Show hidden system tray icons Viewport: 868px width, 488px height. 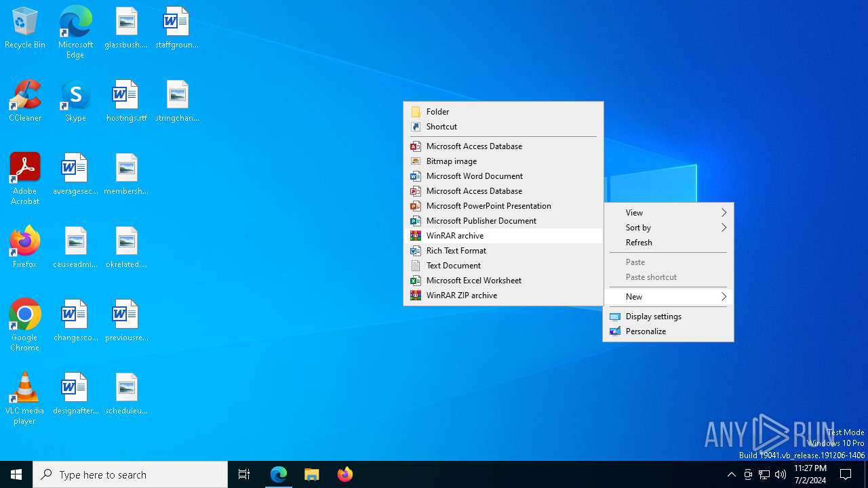tap(731, 474)
